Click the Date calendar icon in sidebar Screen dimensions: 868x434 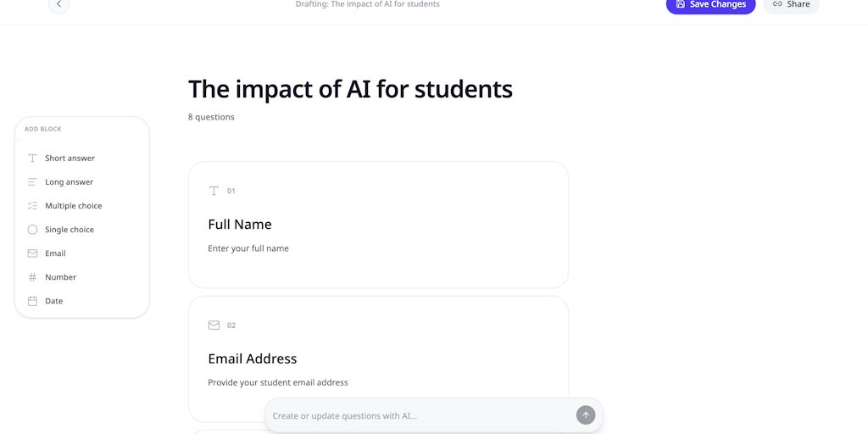click(x=32, y=301)
